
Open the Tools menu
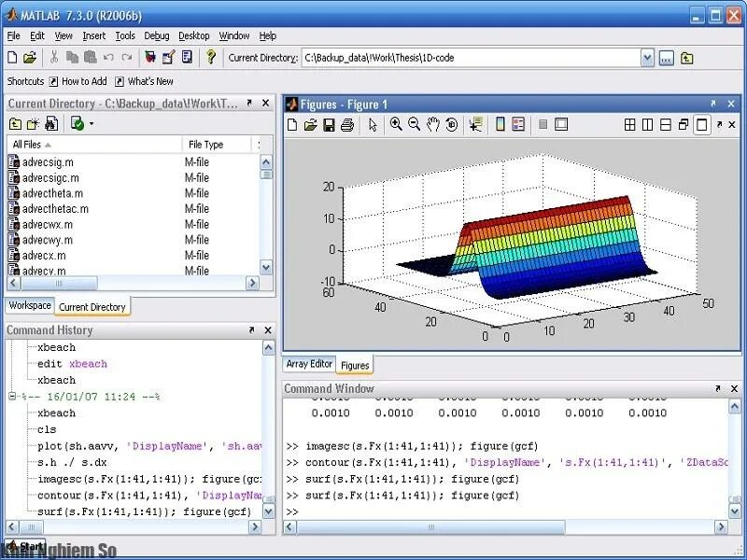point(125,35)
